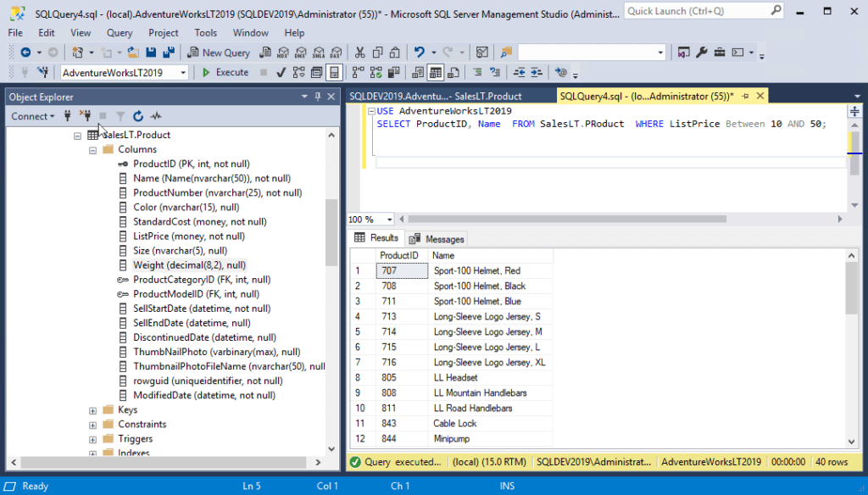Close the Object Explorer panel
The height and width of the screenshot is (495, 868).
coord(331,97)
